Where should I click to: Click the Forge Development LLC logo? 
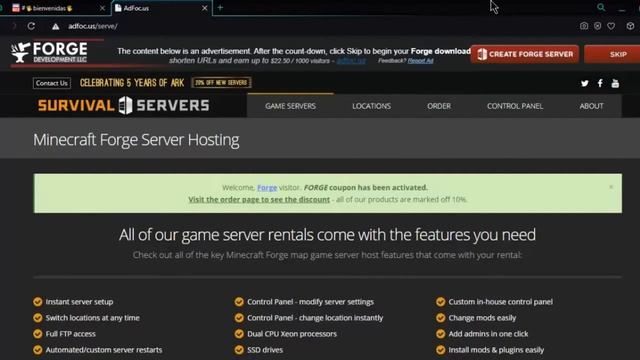click(49, 52)
